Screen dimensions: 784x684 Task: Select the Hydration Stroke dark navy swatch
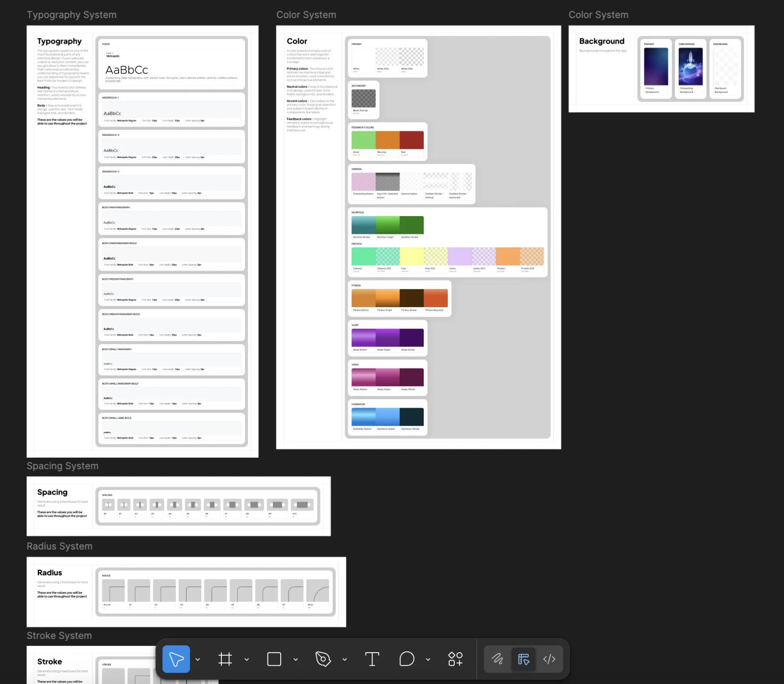pyautogui.click(x=412, y=417)
